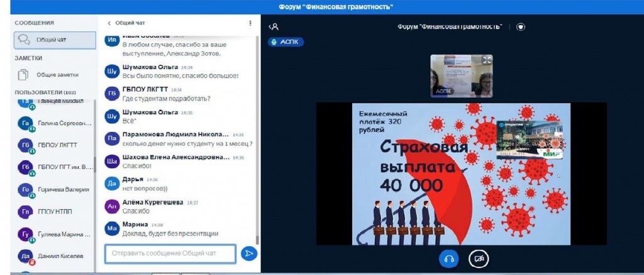Screen dimensions: 644x275
Task: Select user ГБПОУ ЛКГТТ in list
Action: pos(55,146)
